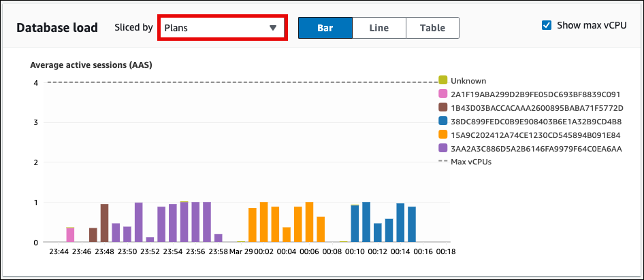
Task: Click the orange legend swatch for plan 15A9C20
Action: coord(443,135)
